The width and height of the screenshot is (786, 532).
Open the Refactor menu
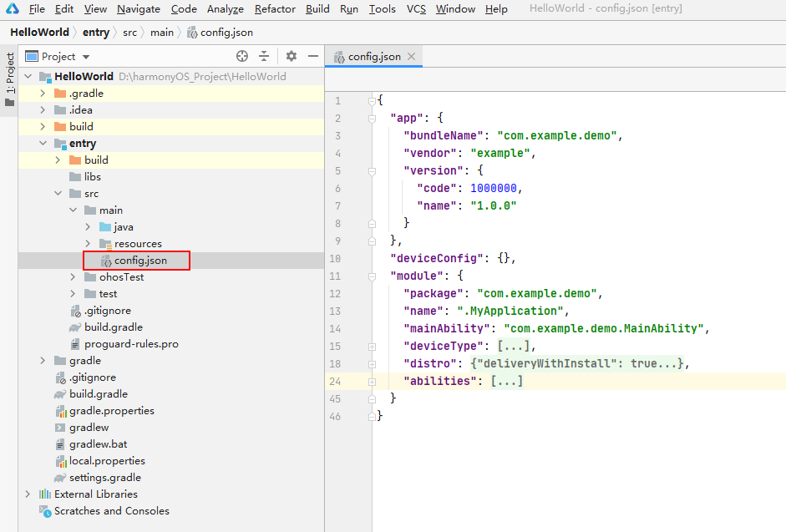(x=275, y=9)
